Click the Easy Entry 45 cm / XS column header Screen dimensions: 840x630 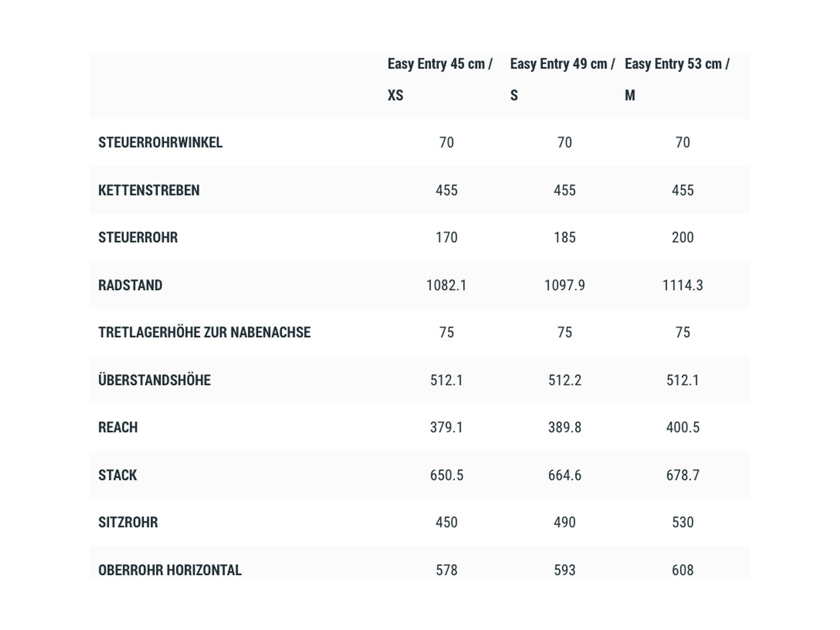click(x=440, y=79)
